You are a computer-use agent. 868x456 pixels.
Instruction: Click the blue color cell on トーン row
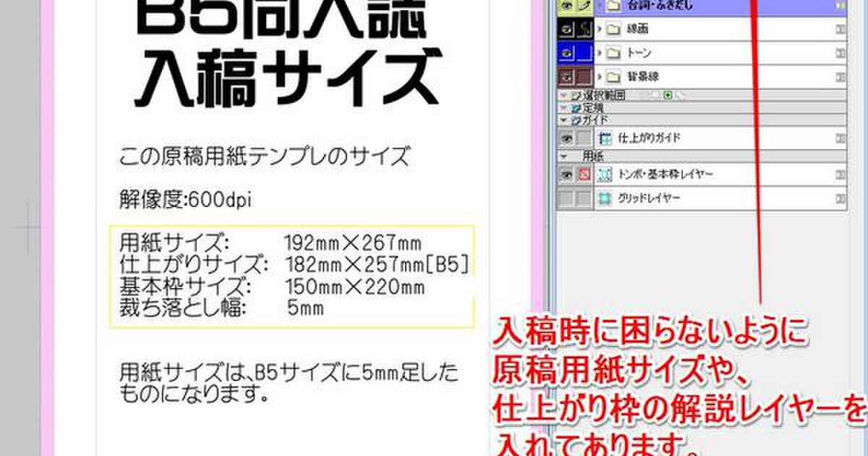point(584,54)
